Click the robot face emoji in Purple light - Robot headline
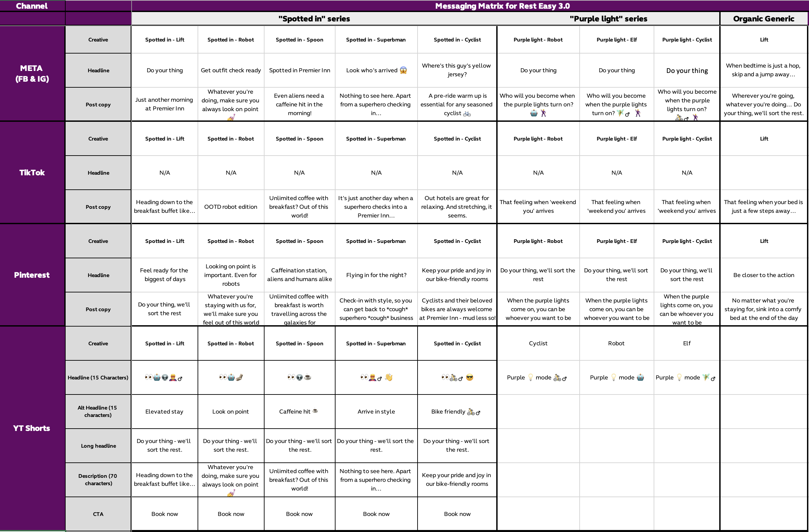 (640, 377)
